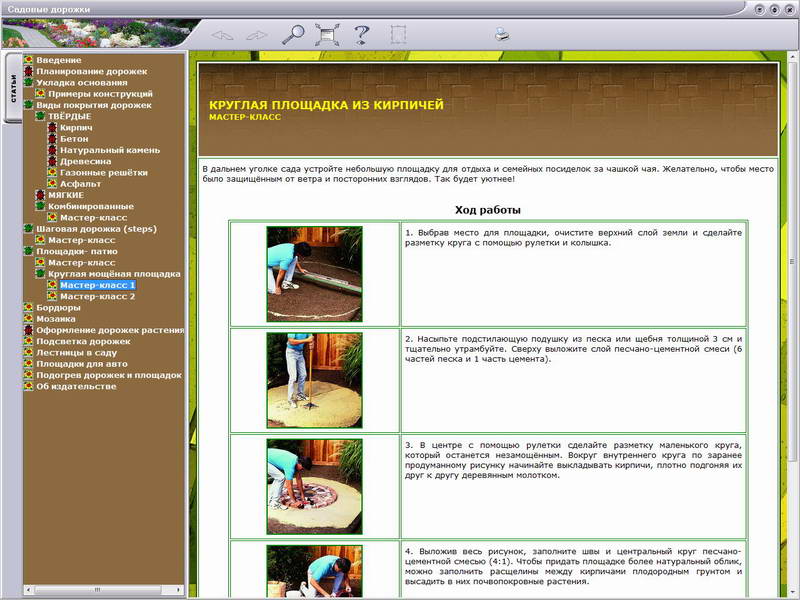Collapse the Виды покрытия дорожек node

(28, 105)
